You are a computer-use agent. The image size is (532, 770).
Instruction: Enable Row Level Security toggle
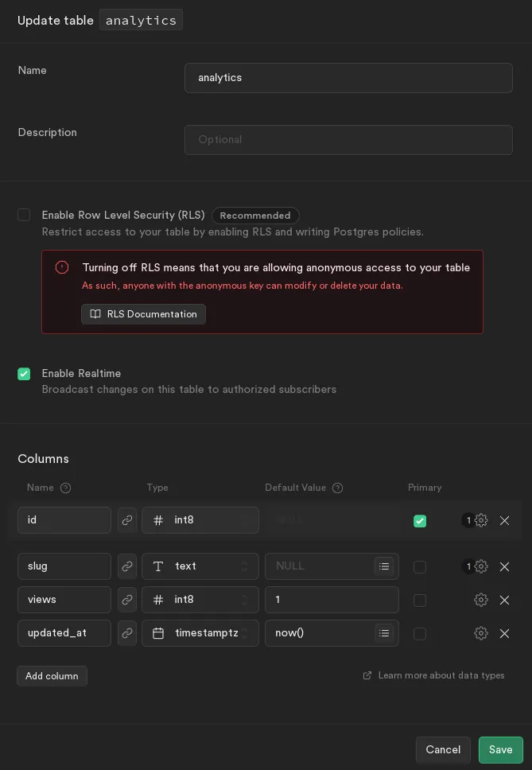click(24, 215)
